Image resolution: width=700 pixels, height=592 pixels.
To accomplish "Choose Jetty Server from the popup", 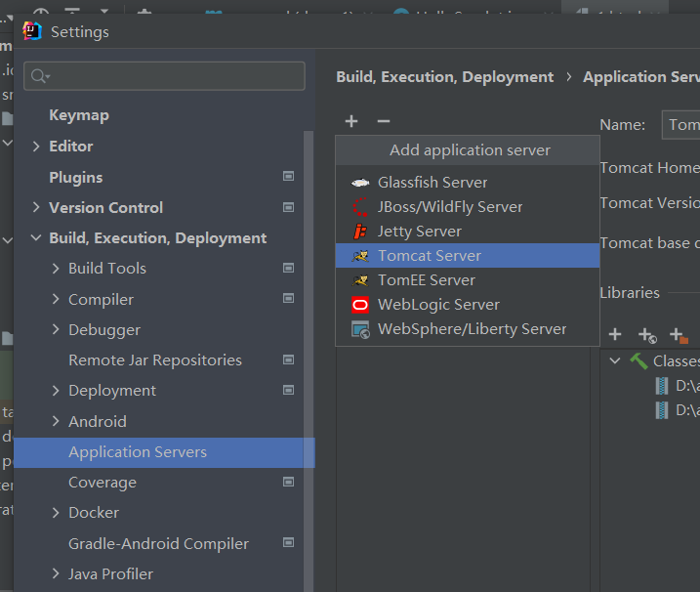I will tap(419, 232).
